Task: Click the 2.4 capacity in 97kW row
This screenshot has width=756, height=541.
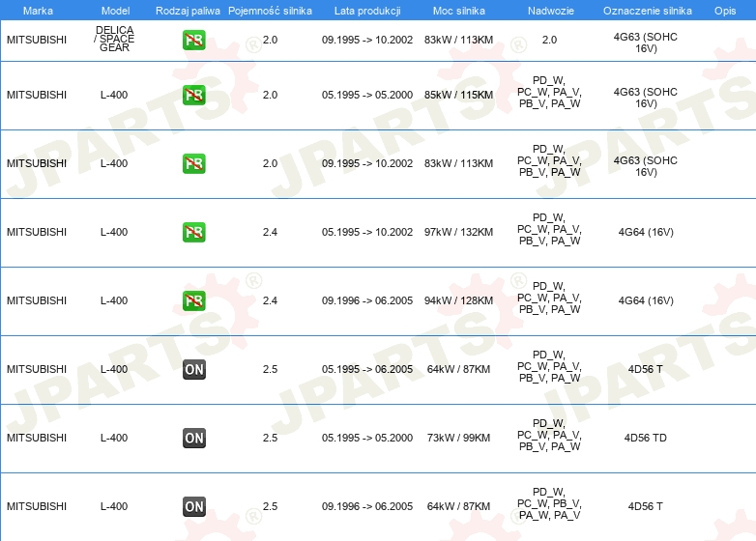Action: coord(270,232)
